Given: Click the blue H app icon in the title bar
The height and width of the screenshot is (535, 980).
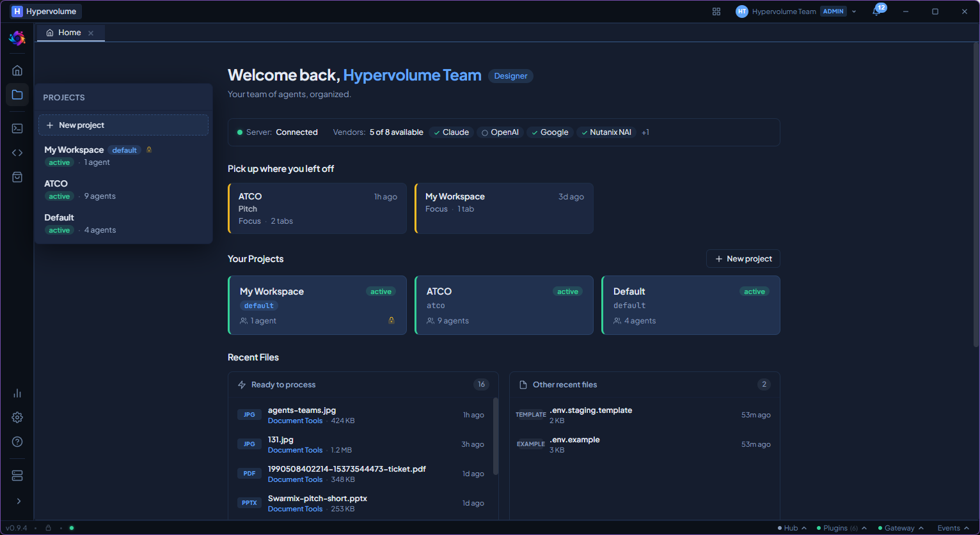Looking at the screenshot, I should (x=17, y=12).
